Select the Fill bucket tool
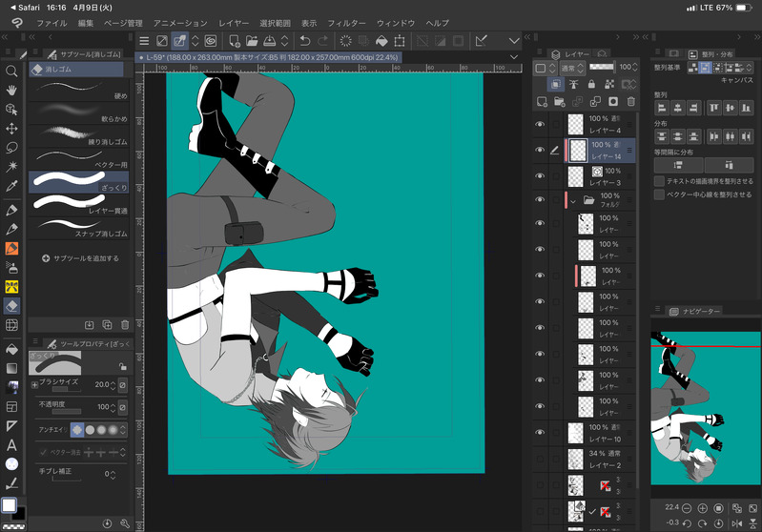Screen dimensions: 762x532 click(12, 349)
